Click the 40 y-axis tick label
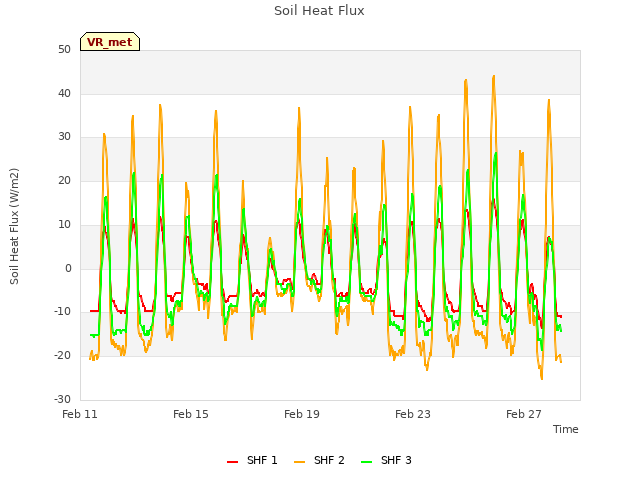Viewport: 640px width, 480px height. coord(64,93)
